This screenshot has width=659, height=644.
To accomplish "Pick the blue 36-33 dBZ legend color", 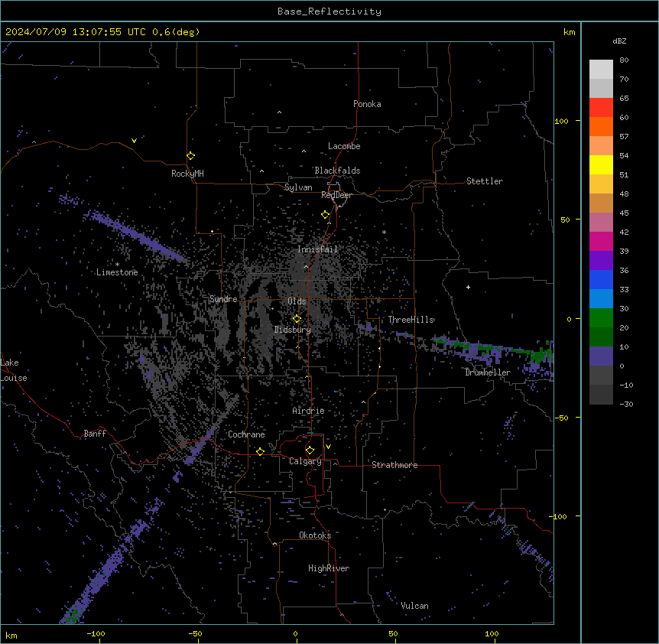I will click(601, 279).
